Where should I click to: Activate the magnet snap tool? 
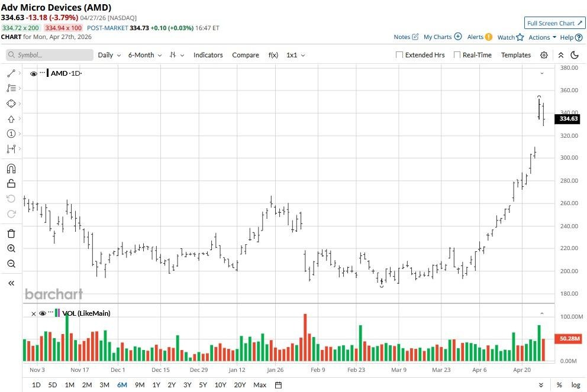[x=11, y=169]
